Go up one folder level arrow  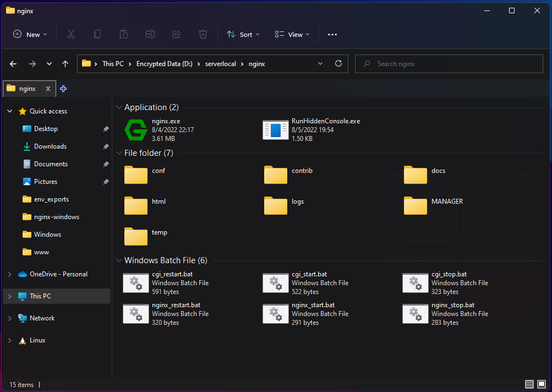(x=65, y=64)
